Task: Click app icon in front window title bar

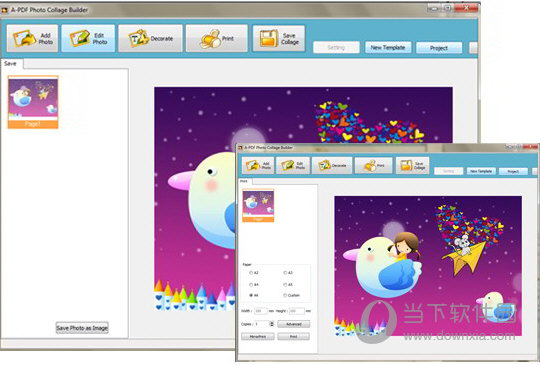Action: click(x=240, y=148)
